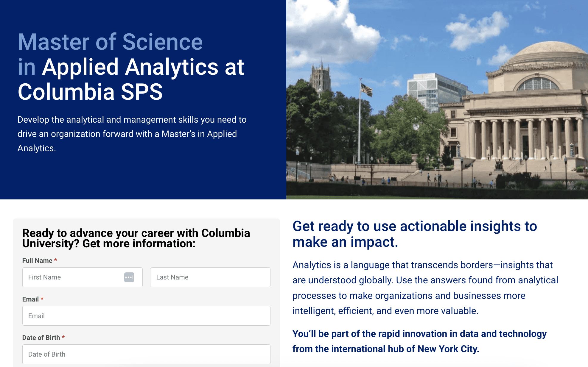
Task: Open the Date of Birth field
Action: coord(146,354)
